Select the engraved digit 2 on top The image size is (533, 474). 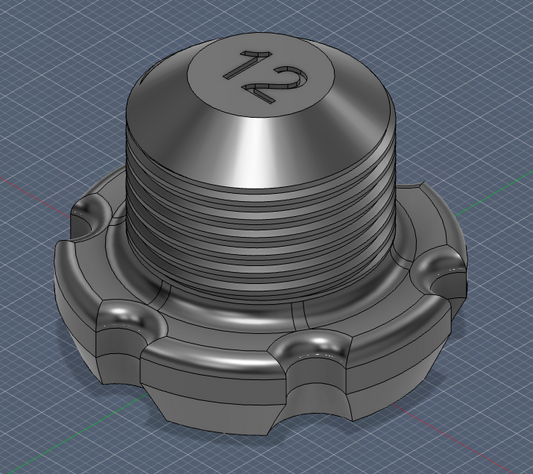point(277,85)
